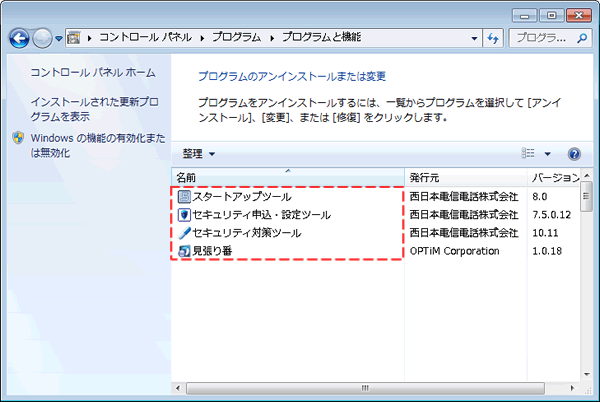Screen dimensions: 600x402
Task: Maximize the Programs and Features window
Action: coord(551,16)
